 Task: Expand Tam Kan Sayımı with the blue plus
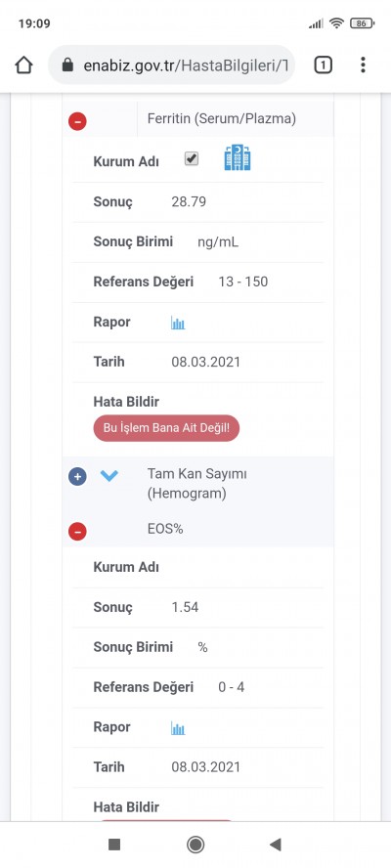[77, 476]
